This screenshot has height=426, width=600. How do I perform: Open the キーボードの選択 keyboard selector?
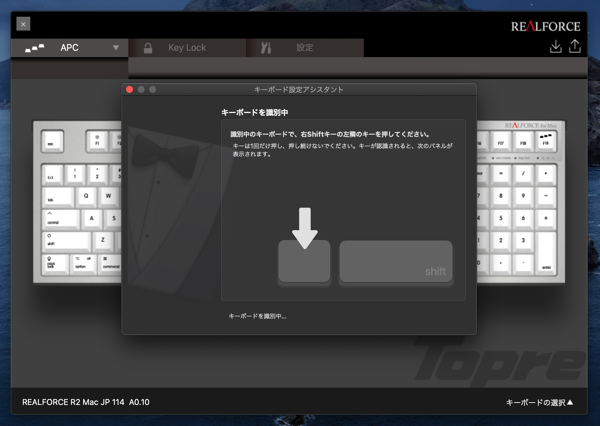pyautogui.click(x=540, y=402)
